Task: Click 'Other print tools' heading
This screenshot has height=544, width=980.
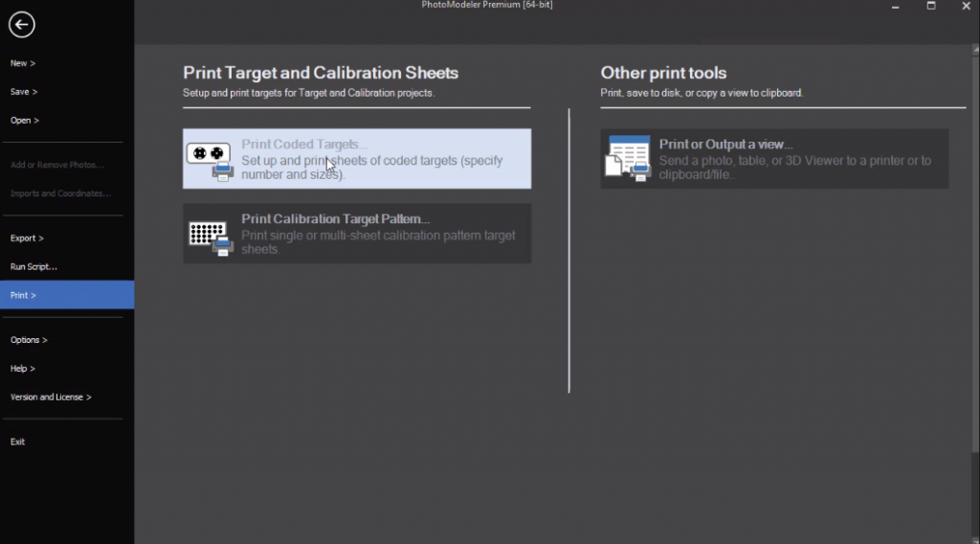Action: pos(663,73)
